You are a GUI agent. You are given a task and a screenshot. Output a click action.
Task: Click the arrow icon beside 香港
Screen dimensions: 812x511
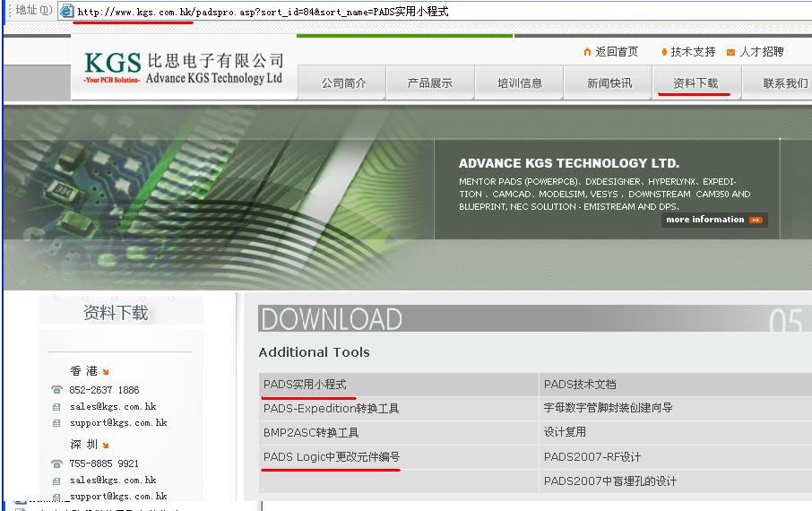(x=106, y=371)
